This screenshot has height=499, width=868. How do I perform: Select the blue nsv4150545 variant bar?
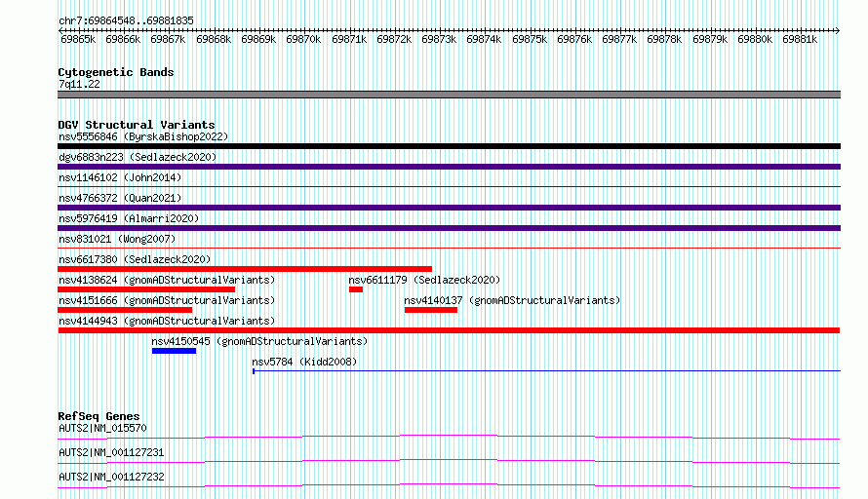click(x=174, y=351)
